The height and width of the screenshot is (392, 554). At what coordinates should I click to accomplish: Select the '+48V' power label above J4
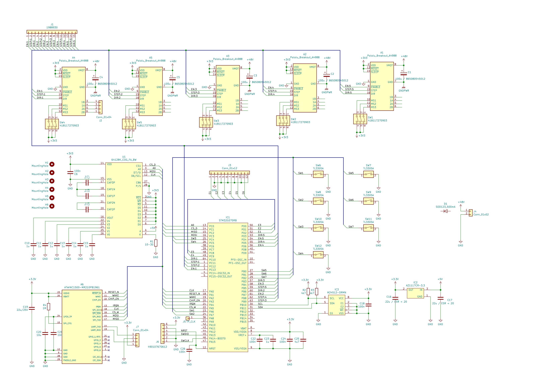[x=461, y=202]
